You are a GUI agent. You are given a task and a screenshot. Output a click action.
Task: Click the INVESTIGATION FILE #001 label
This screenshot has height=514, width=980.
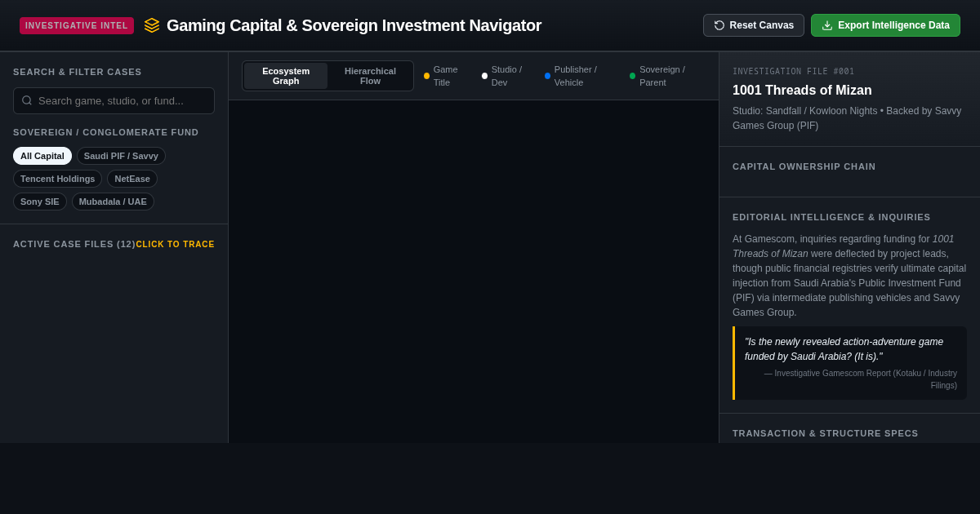click(794, 72)
